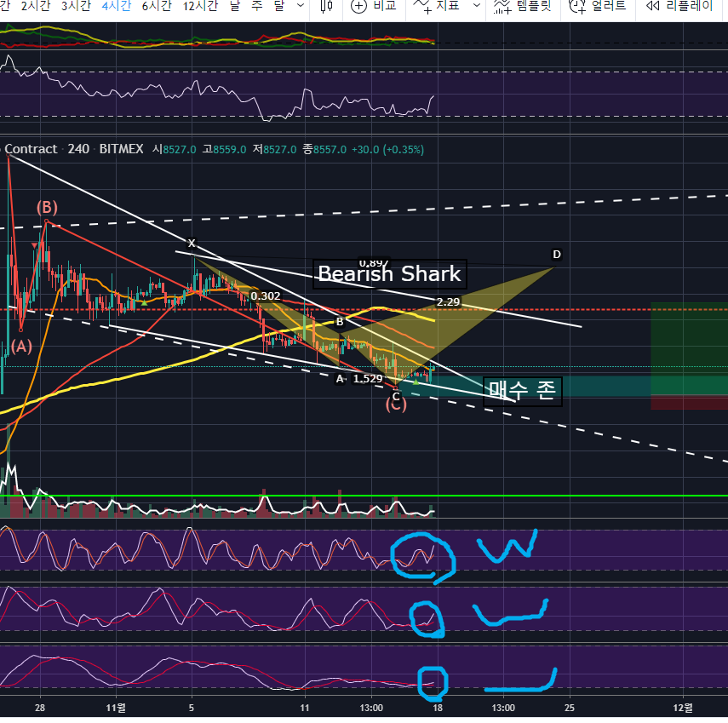Click the change value +30.0 (+0.35%)

[x=387, y=150]
